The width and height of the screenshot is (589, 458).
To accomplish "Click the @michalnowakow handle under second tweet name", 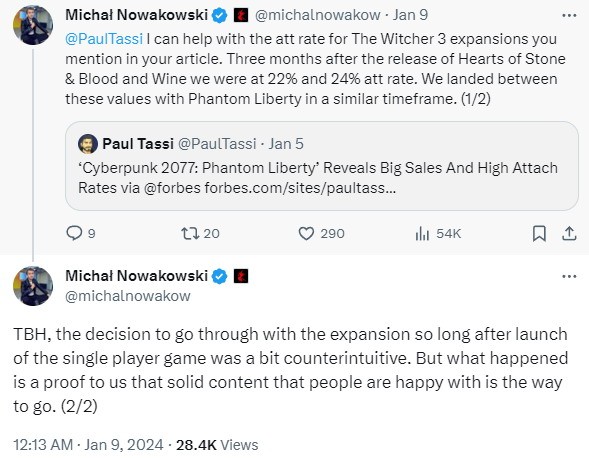I will pyautogui.click(x=128, y=296).
